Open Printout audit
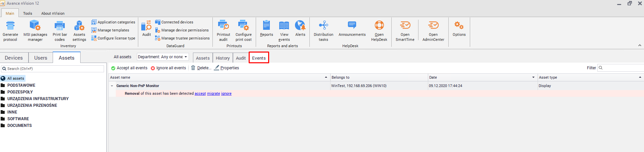 (x=223, y=26)
